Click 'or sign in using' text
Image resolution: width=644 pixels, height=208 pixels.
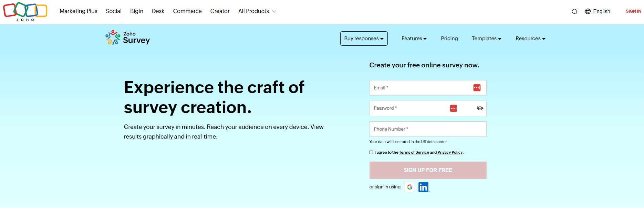point(385,187)
